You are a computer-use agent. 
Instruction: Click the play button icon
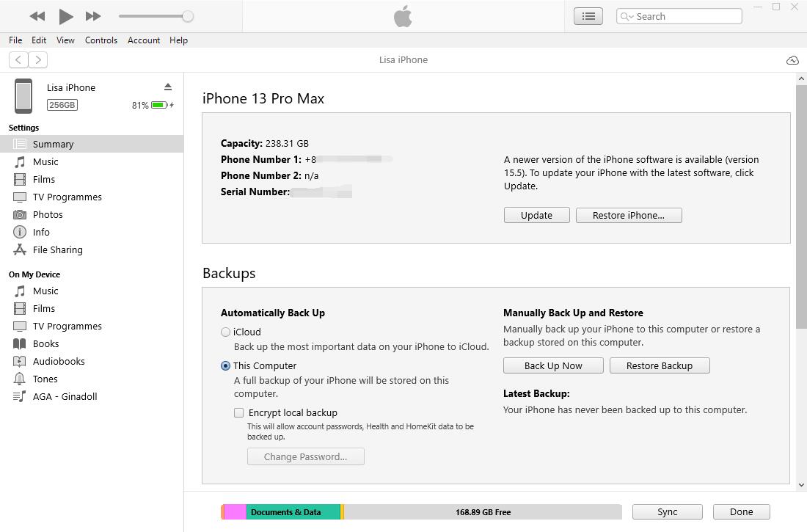point(65,16)
